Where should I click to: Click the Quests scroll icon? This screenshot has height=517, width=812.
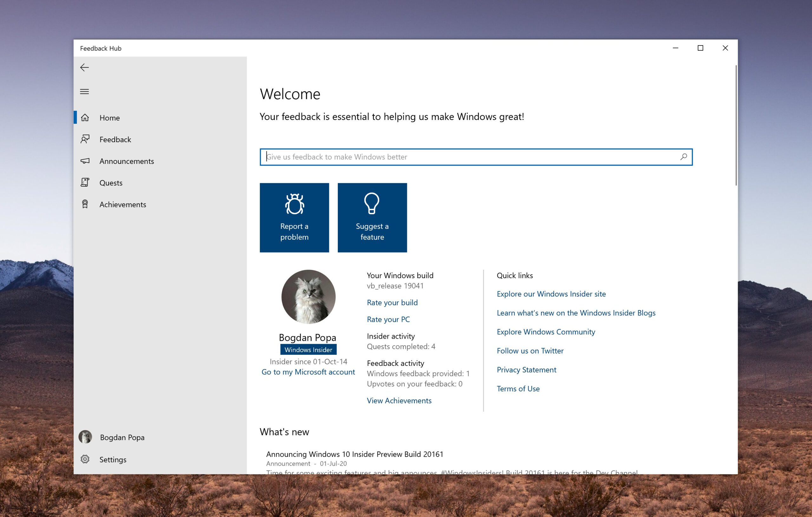tap(85, 182)
